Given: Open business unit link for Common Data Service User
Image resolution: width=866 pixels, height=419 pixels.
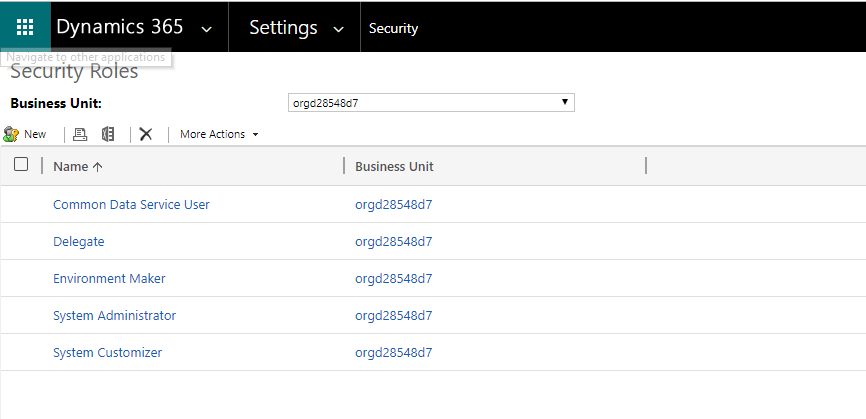Looking at the screenshot, I should [x=393, y=205].
